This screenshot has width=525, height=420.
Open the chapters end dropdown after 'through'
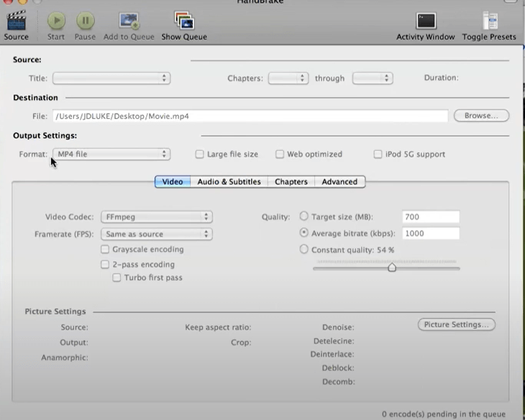coord(373,78)
